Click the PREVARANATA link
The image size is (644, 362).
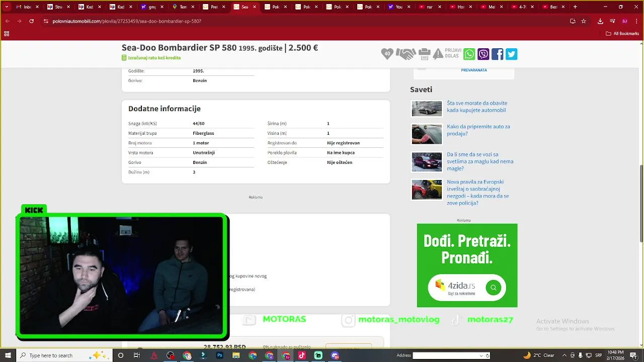click(474, 70)
